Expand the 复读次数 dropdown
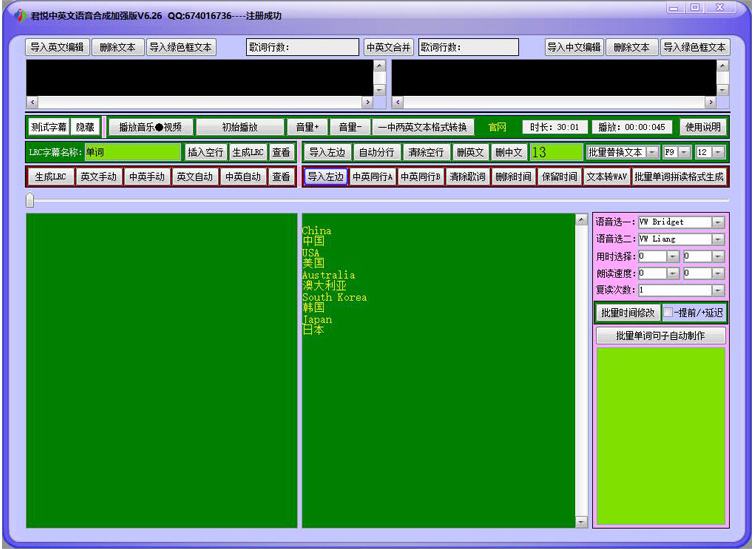753x549 pixels. click(x=717, y=290)
